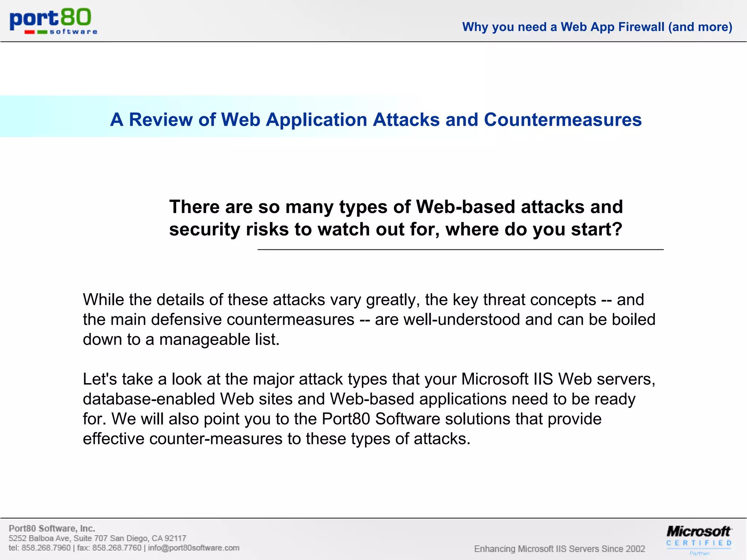Click the word "software" under port80 logo
The width and height of the screenshot is (747, 560).
click(x=73, y=32)
